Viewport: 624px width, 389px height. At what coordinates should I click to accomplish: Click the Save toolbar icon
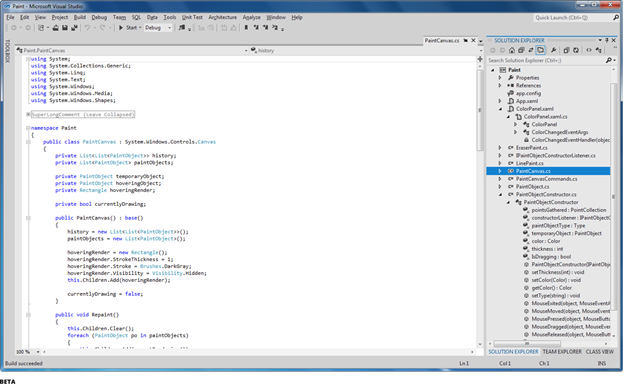click(65, 28)
